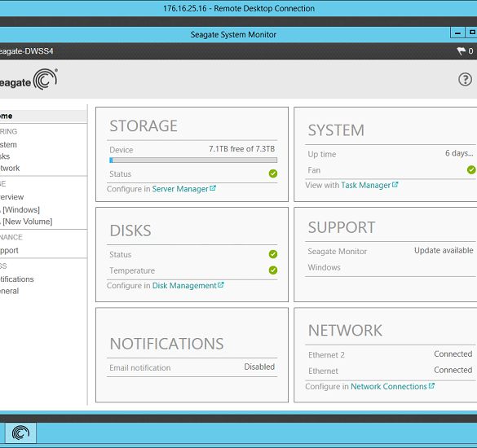Image resolution: width=477 pixels, height=448 pixels.
Task: Click the DISKS panel heading
Action: coord(130,231)
